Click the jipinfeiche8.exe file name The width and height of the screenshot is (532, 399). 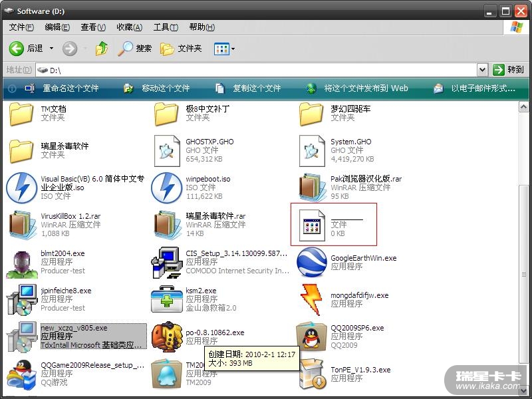pyautogui.click(x=66, y=291)
